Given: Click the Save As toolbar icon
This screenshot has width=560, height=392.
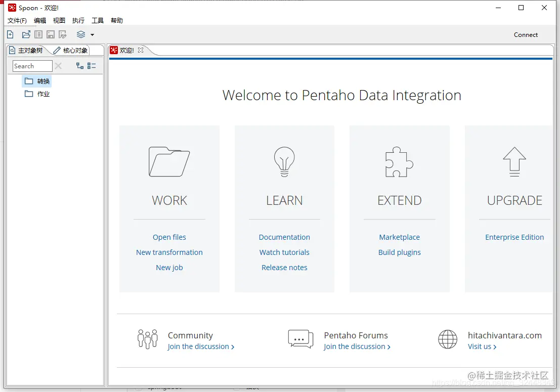Looking at the screenshot, I should (x=63, y=34).
